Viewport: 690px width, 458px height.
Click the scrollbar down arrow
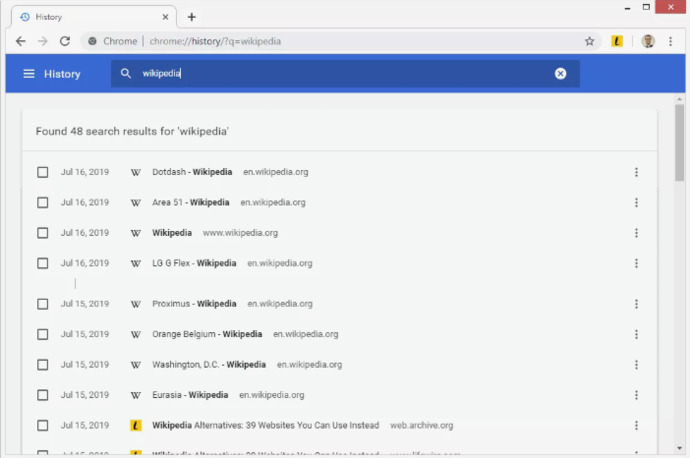pos(679,448)
